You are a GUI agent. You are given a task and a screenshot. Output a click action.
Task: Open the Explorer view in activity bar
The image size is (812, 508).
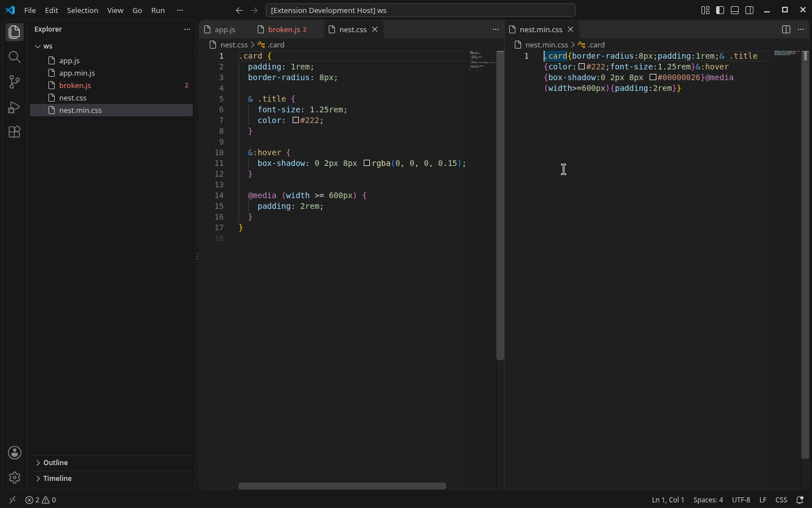pyautogui.click(x=15, y=32)
